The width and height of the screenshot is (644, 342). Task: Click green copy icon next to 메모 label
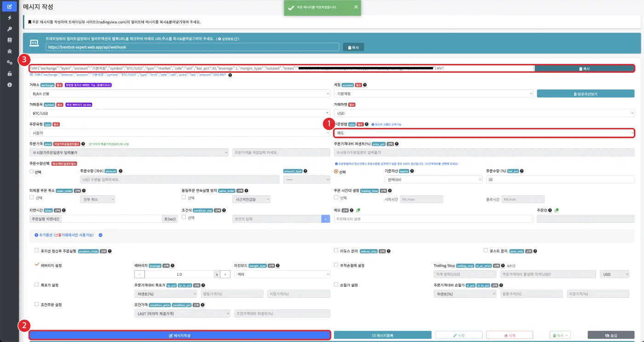coord(358,210)
